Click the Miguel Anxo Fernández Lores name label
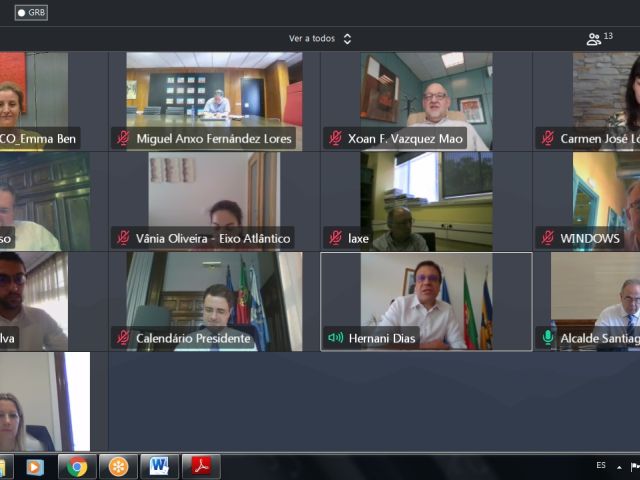The height and width of the screenshot is (480, 640). [x=215, y=138]
